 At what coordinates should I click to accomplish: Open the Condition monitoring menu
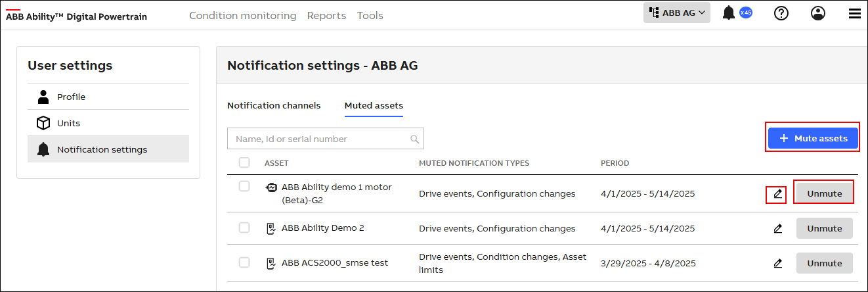click(x=242, y=15)
